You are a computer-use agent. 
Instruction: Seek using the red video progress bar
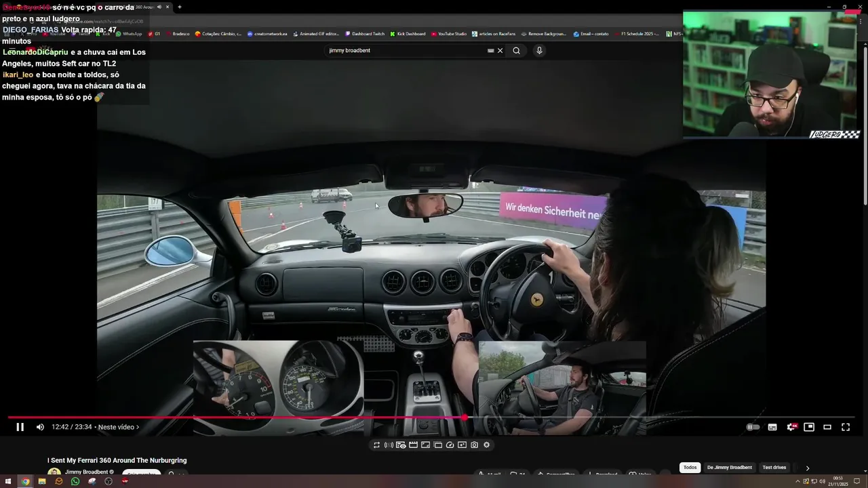(x=431, y=417)
